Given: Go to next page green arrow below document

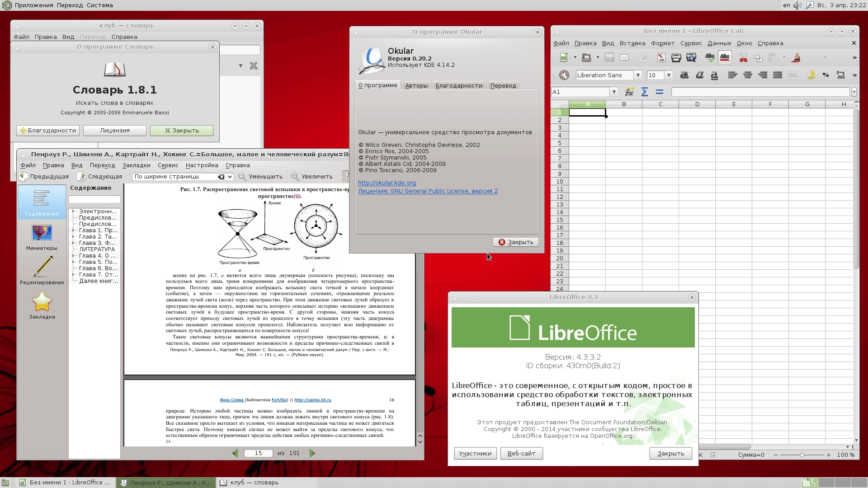Looking at the screenshot, I should point(312,453).
